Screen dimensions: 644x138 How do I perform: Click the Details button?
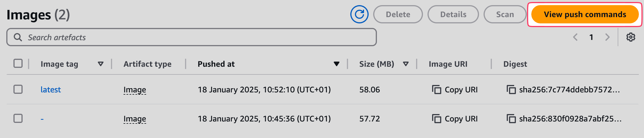click(x=453, y=14)
